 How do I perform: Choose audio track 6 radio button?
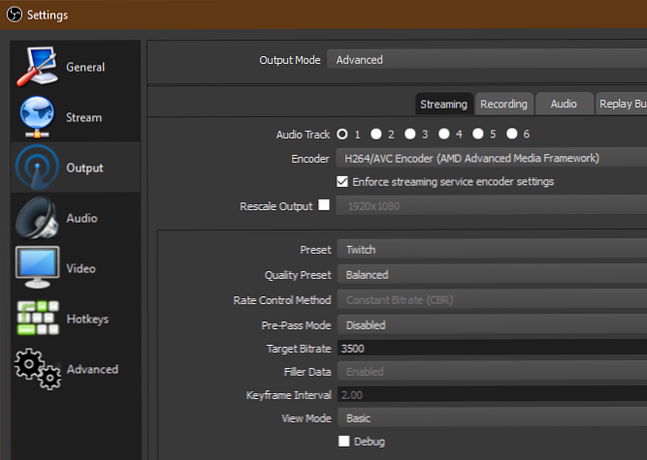512,133
